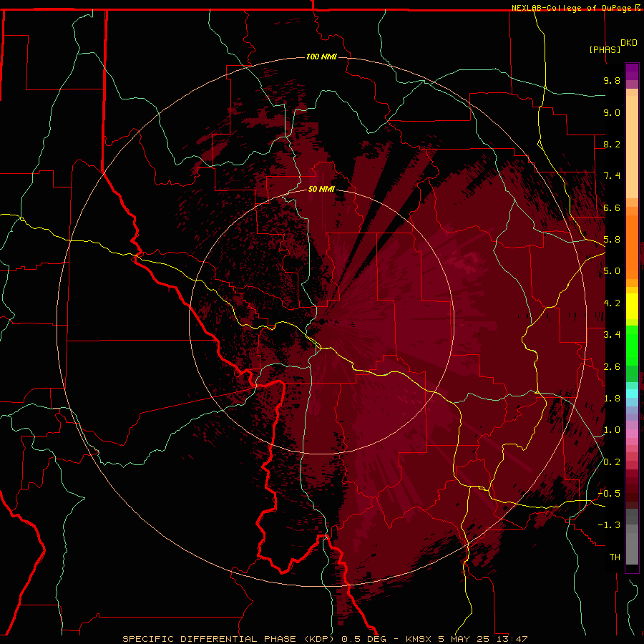Select the 50 NMI range ring label
Image resolution: width=644 pixels, height=644 pixels.
321,189
